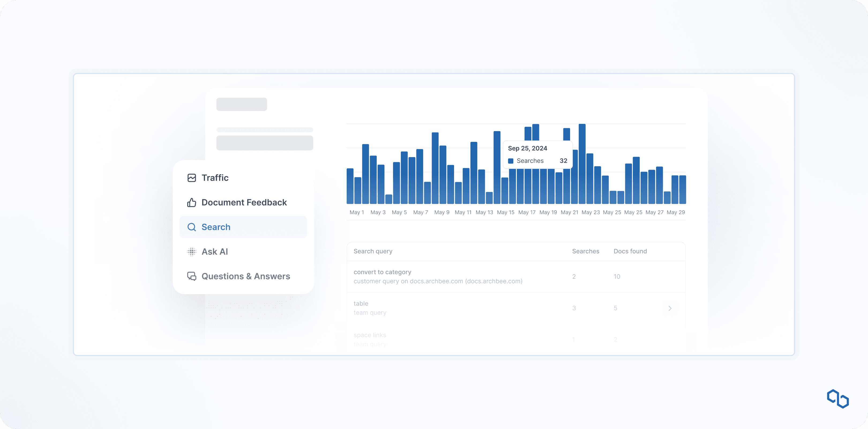Open the Ask AI section
Viewport: 868px width, 429px height.
click(215, 252)
